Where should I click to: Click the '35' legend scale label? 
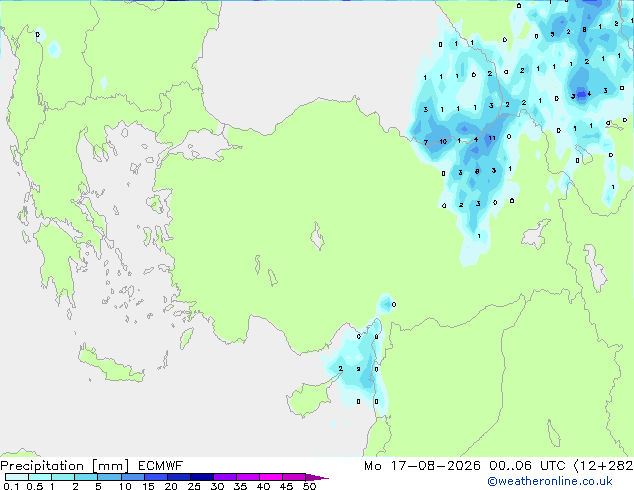240,486
